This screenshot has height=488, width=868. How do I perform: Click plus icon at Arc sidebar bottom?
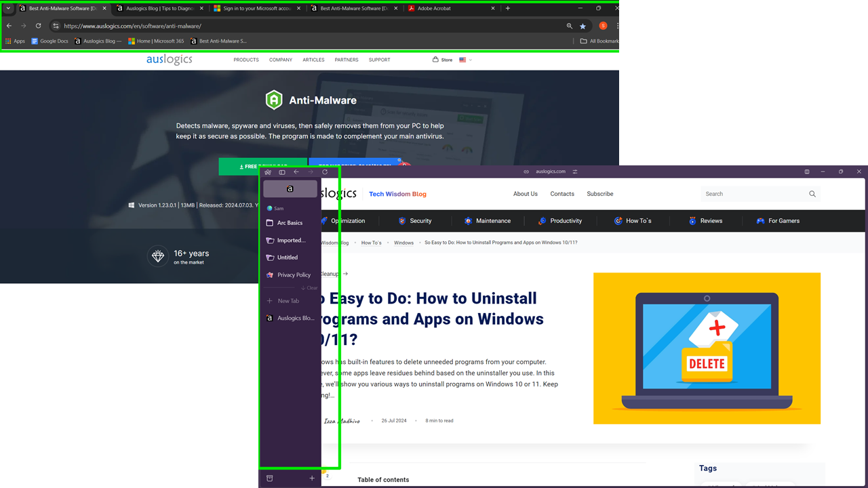(x=312, y=479)
